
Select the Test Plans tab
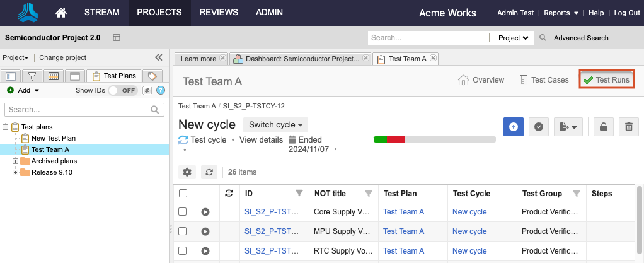pos(114,76)
